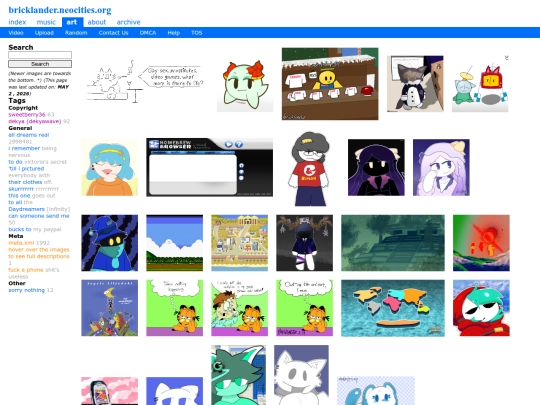This screenshot has height=405, width=540.
Task: Open the first Garfield thought-bubble comic panel
Action: pos(175,308)
